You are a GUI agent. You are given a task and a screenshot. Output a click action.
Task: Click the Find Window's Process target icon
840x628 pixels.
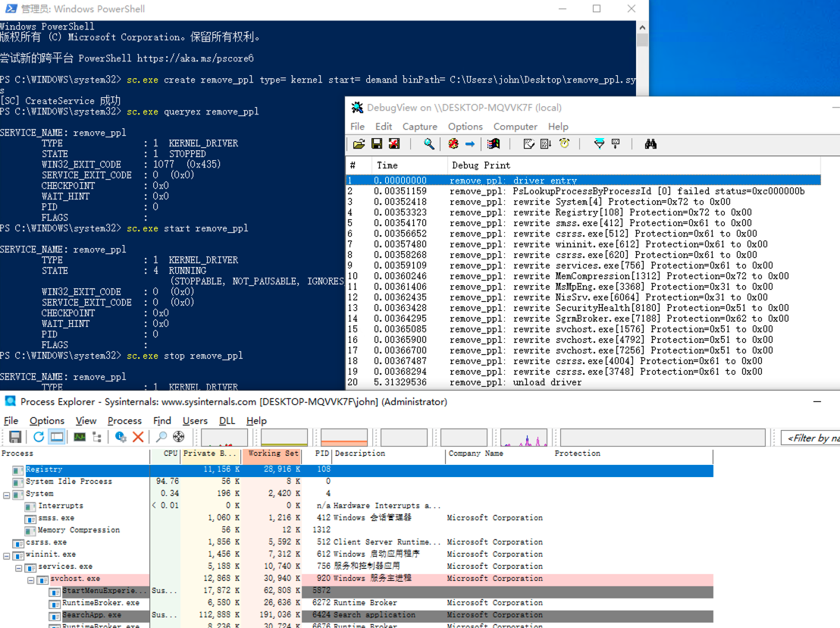pos(178,436)
